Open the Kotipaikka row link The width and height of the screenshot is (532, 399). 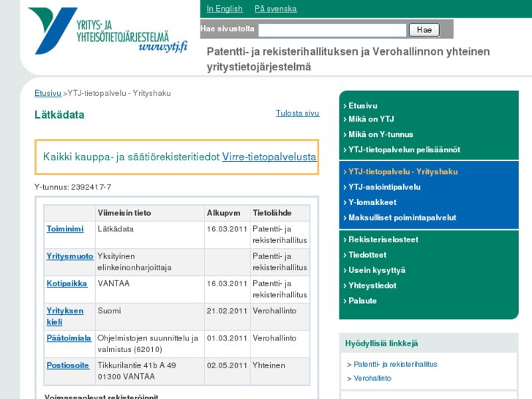67,283
